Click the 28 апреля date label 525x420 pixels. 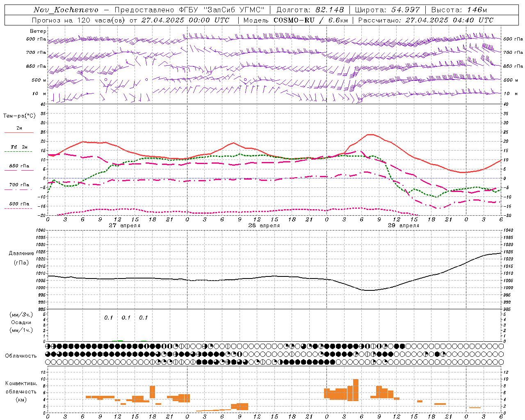[264, 226]
